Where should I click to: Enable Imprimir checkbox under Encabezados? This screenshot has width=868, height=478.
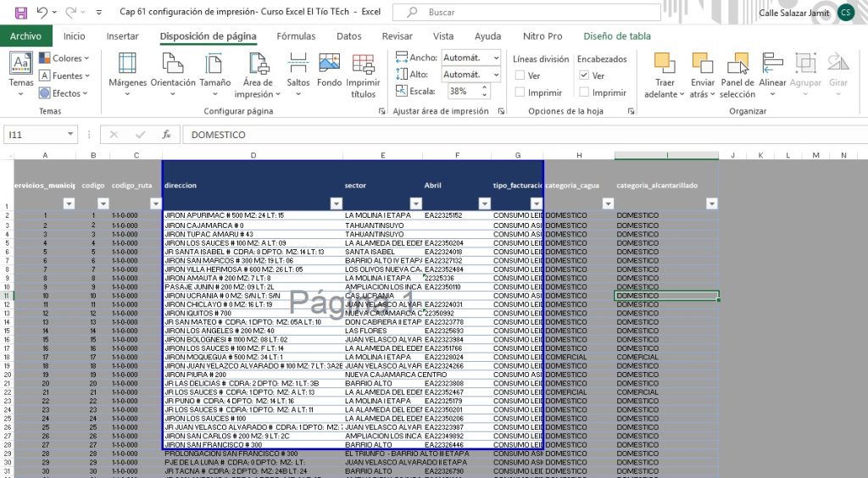(585, 92)
